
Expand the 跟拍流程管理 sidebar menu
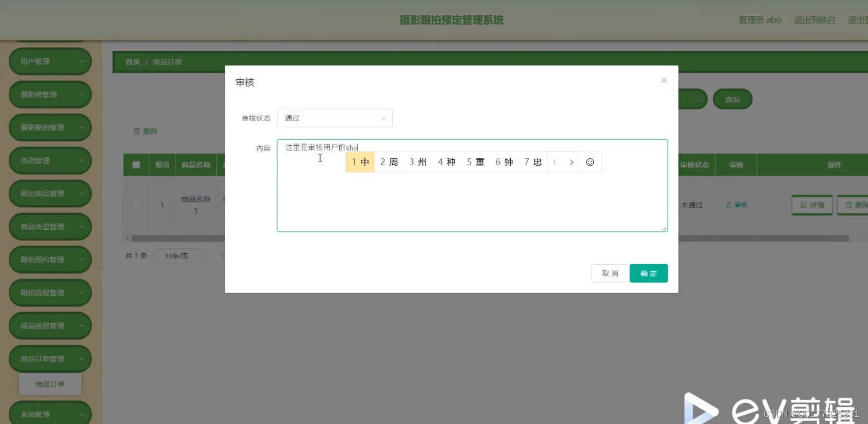pos(50,292)
